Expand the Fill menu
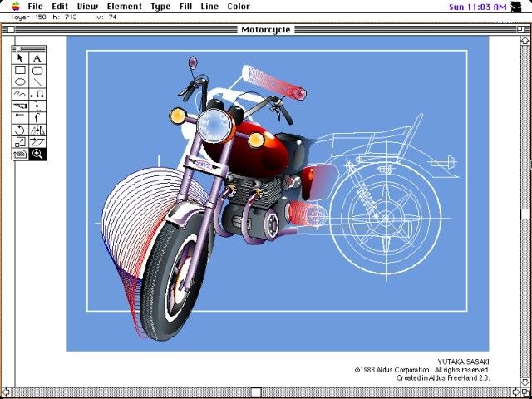 coord(185,7)
